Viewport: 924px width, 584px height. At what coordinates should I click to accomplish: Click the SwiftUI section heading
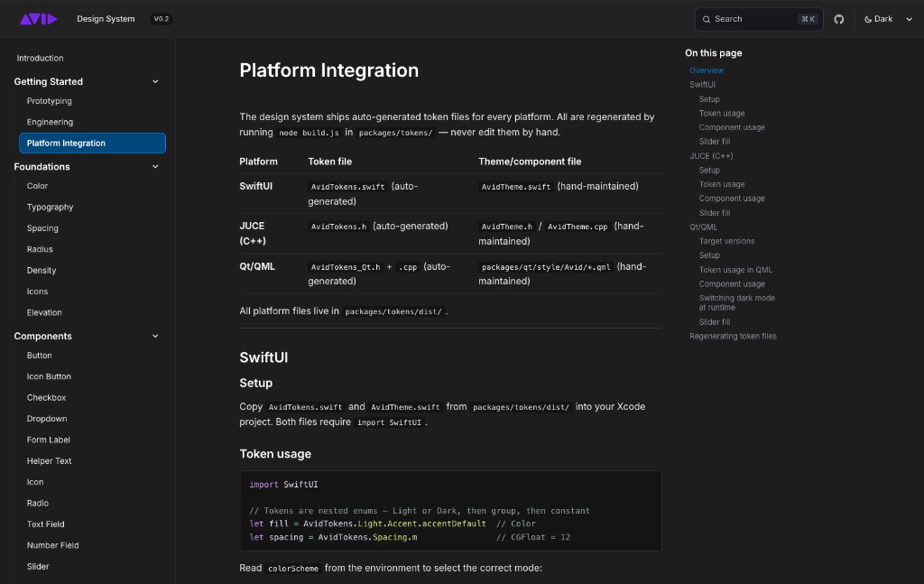tap(263, 357)
